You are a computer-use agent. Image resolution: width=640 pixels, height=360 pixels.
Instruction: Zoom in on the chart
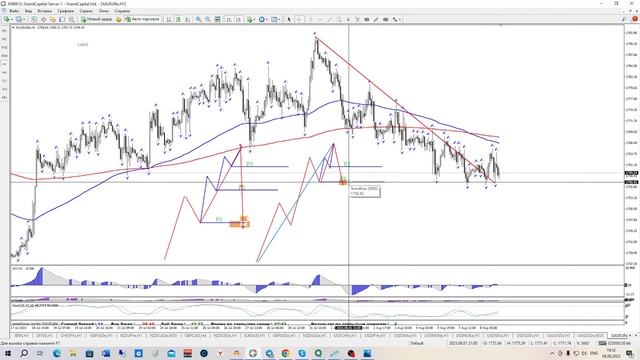click(x=198, y=19)
